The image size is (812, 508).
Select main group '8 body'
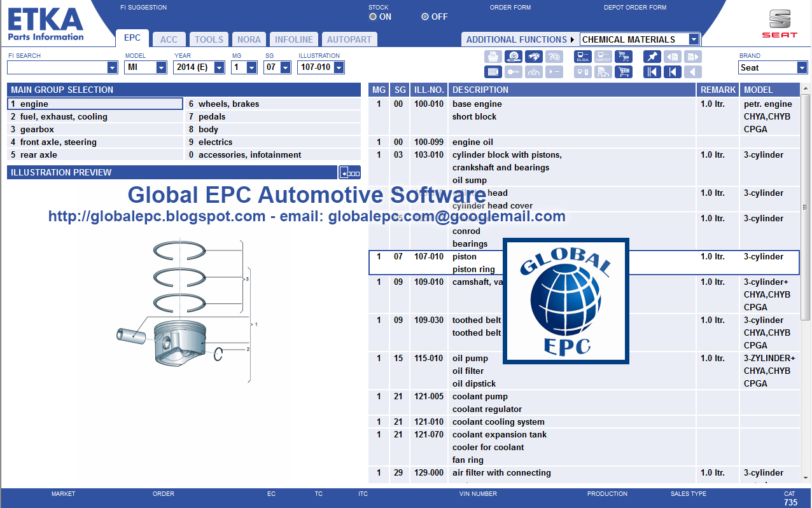click(273, 129)
